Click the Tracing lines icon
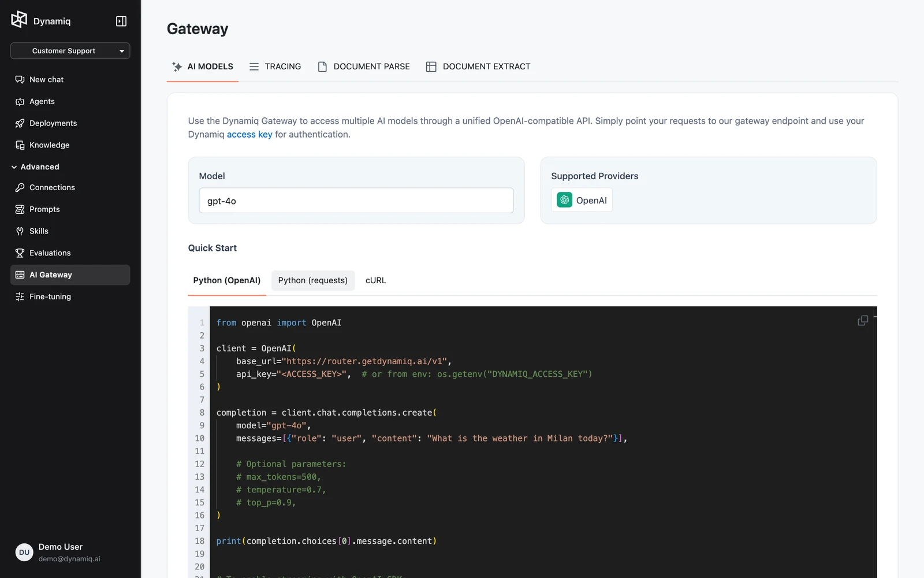The height and width of the screenshot is (578, 924). [x=254, y=66]
